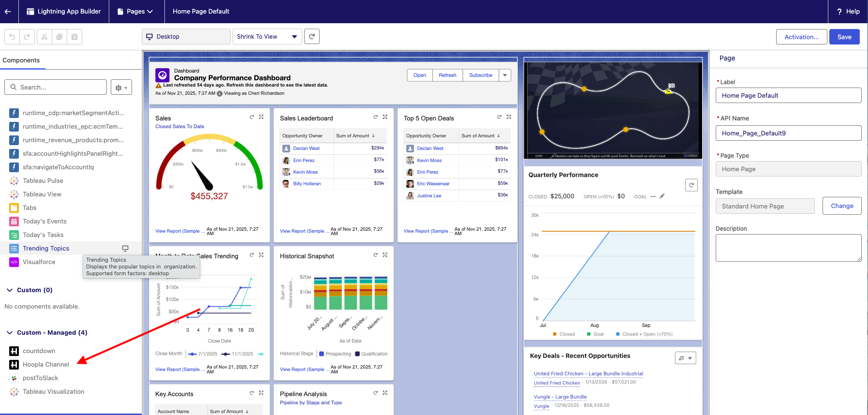Open the Help menu
868x415 pixels.
point(848,12)
